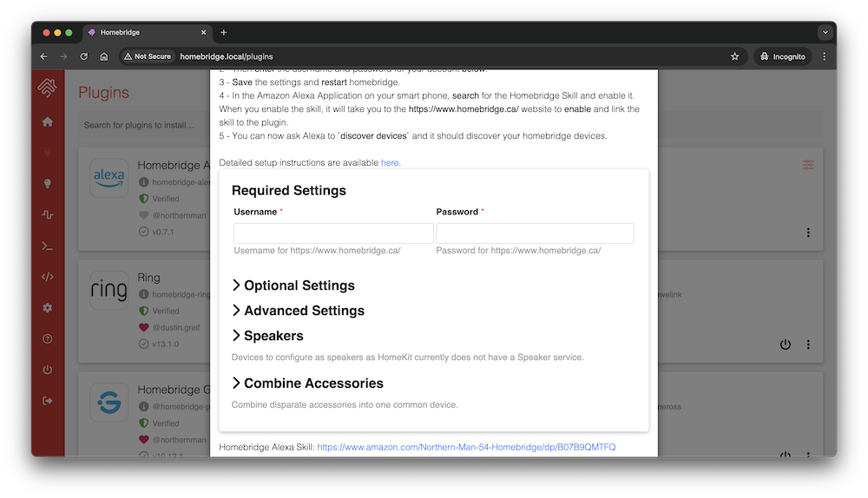Open the tab search dropdown arrow
The width and height of the screenshot is (868, 498).
[825, 33]
